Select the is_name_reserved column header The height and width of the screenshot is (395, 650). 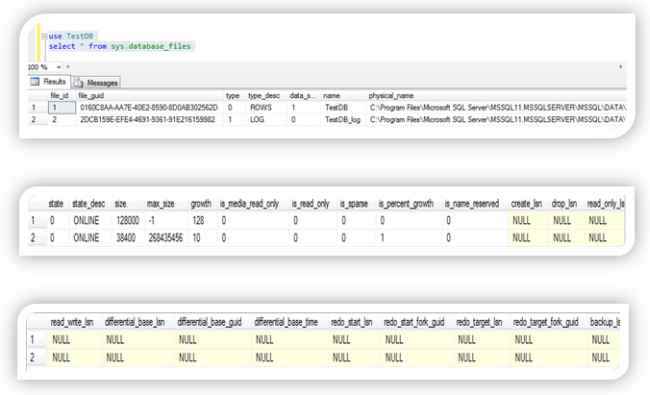472,204
